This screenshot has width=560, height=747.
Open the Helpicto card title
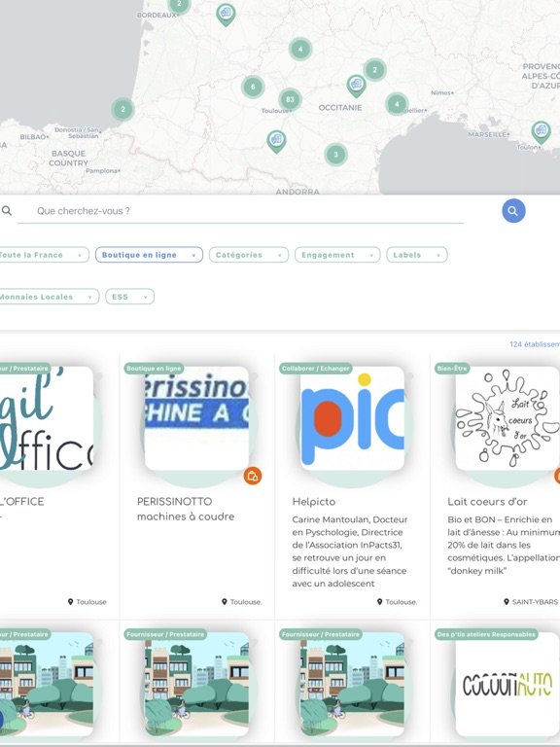click(x=314, y=502)
